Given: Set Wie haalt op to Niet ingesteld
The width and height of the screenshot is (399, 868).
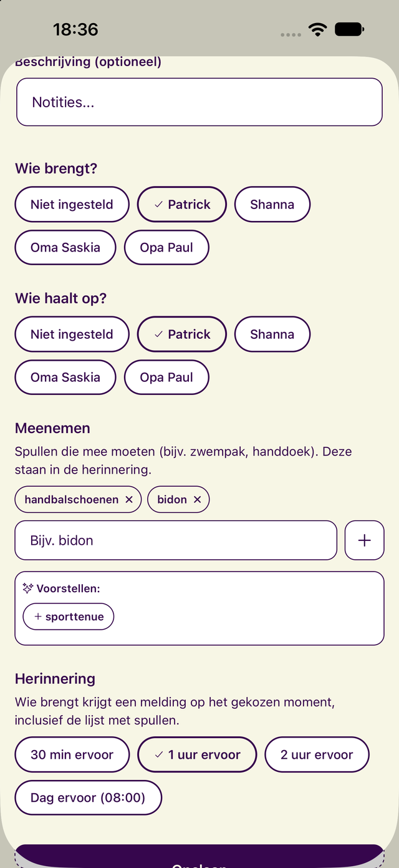Looking at the screenshot, I should pos(72,334).
